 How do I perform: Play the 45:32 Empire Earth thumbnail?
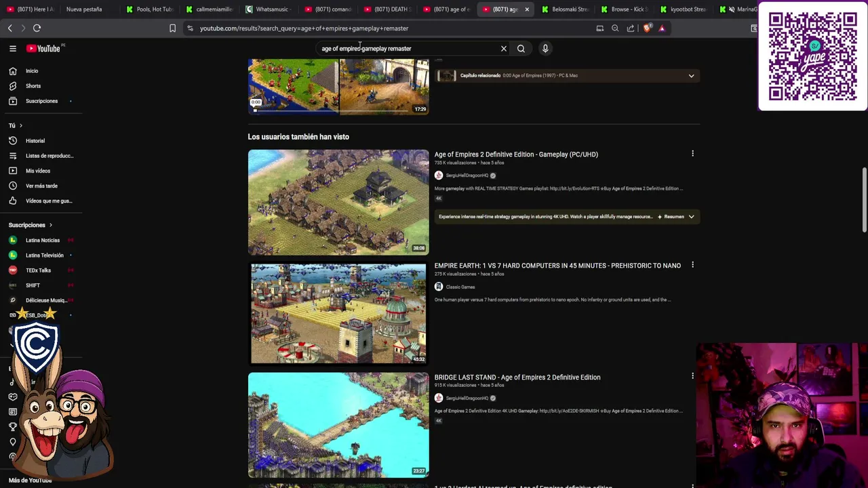[338, 314]
